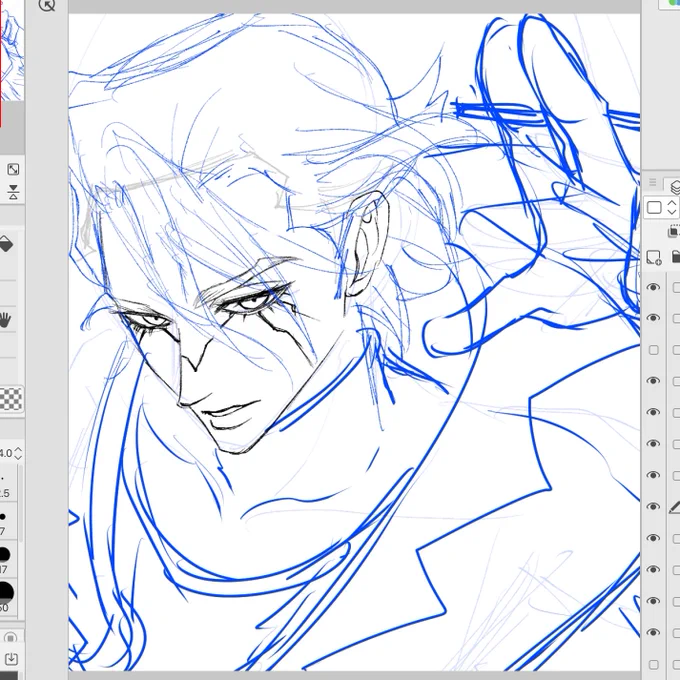
Task: Click the download material icon at bottom left
Action: (x=11, y=659)
